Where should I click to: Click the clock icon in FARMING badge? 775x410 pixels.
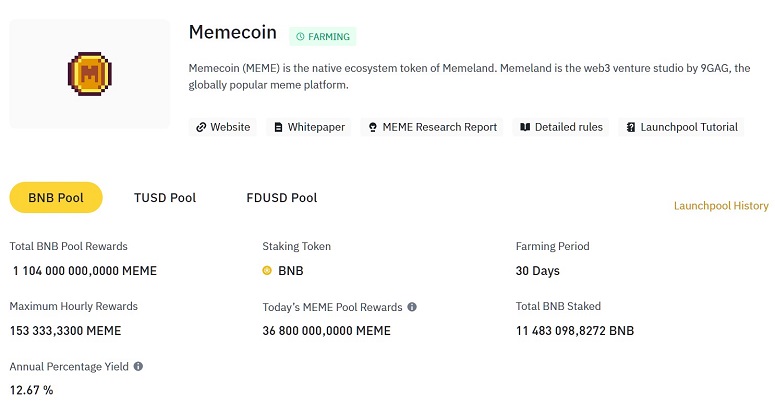click(300, 37)
